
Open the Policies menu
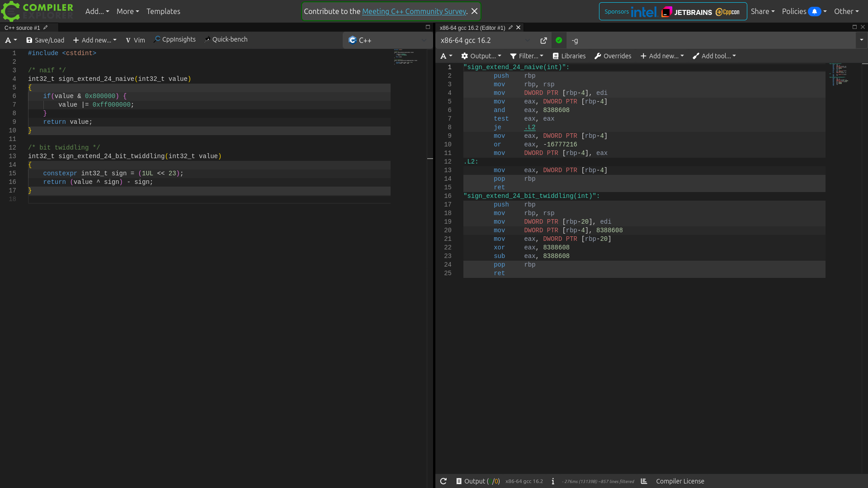tap(804, 11)
